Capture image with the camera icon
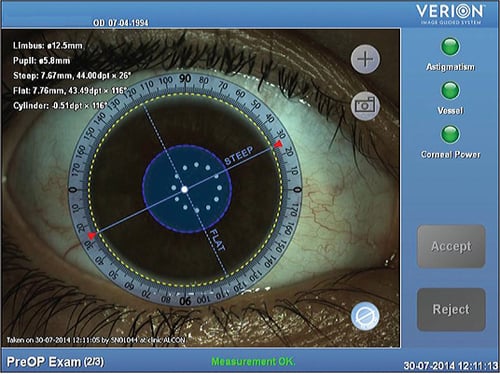 coord(365,105)
